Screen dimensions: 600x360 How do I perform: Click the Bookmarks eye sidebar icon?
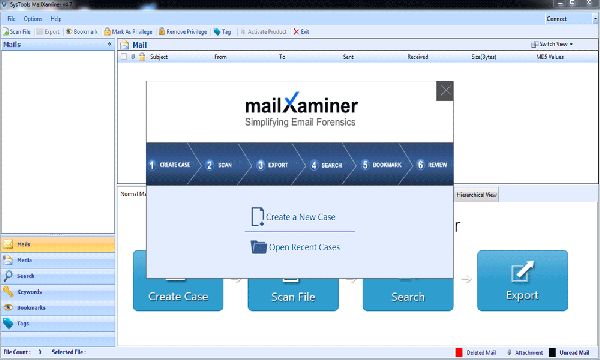pyautogui.click(x=8, y=308)
